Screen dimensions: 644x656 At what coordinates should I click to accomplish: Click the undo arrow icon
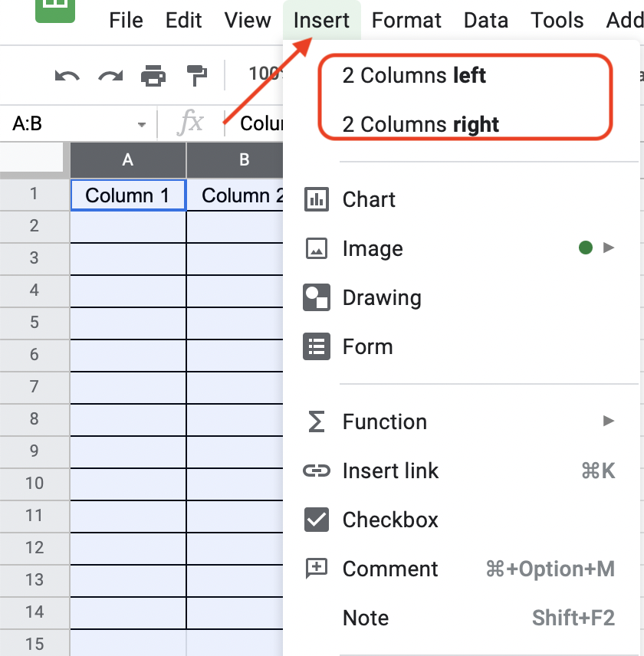(x=67, y=76)
